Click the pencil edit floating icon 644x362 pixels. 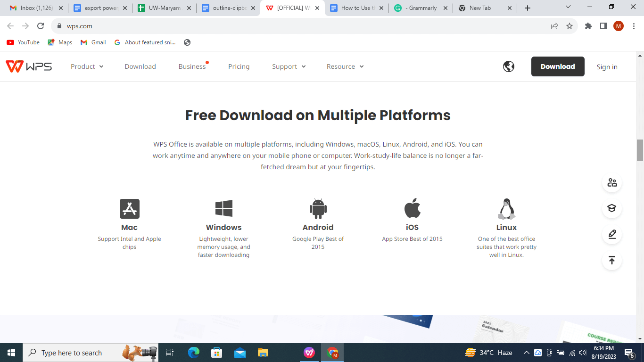(611, 234)
